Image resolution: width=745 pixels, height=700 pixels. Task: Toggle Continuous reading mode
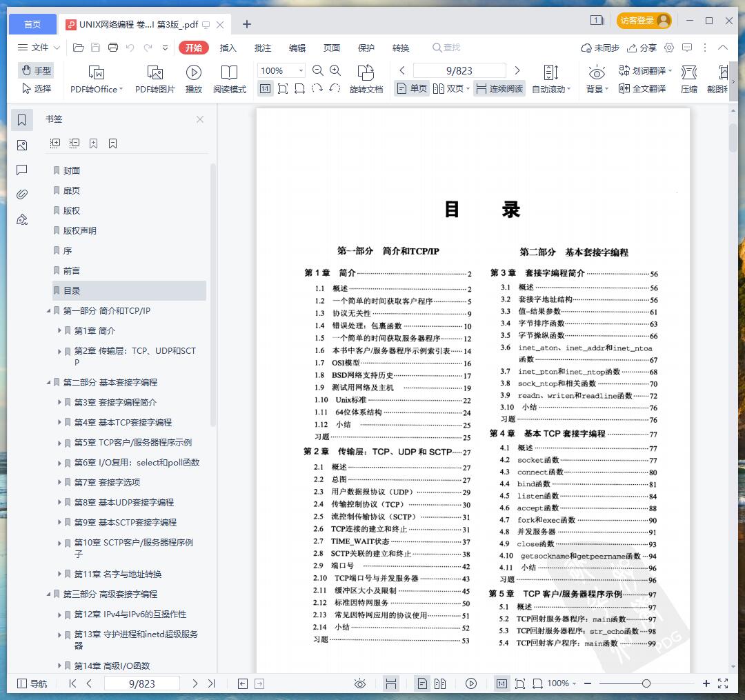click(499, 88)
